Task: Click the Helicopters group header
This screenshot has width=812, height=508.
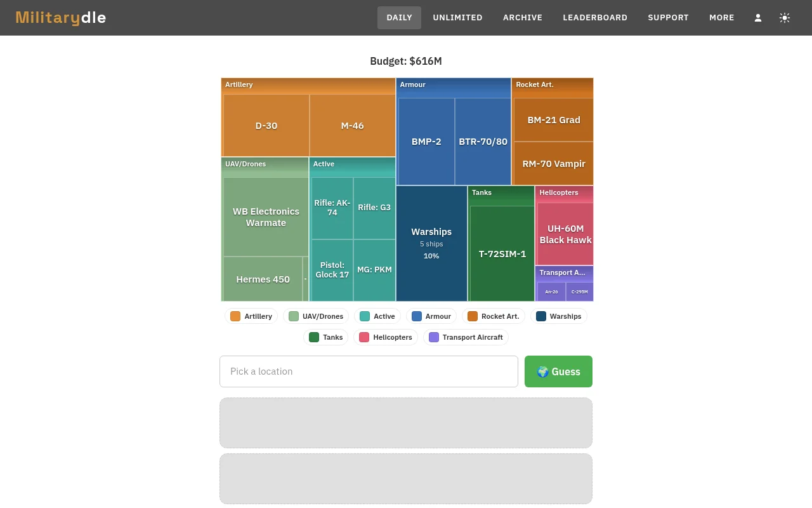Action: (x=565, y=193)
